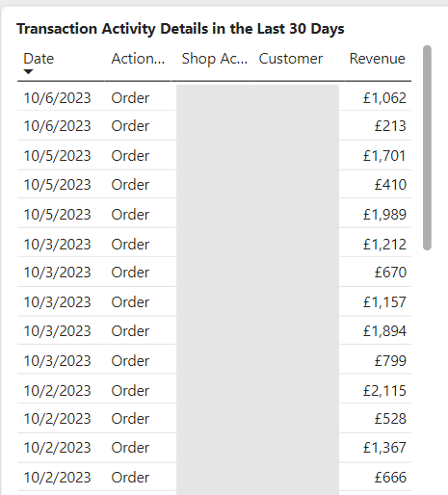Image resolution: width=448 pixels, height=495 pixels.
Task: Select the £1,894 revenue cell
Action: pyautogui.click(x=384, y=331)
